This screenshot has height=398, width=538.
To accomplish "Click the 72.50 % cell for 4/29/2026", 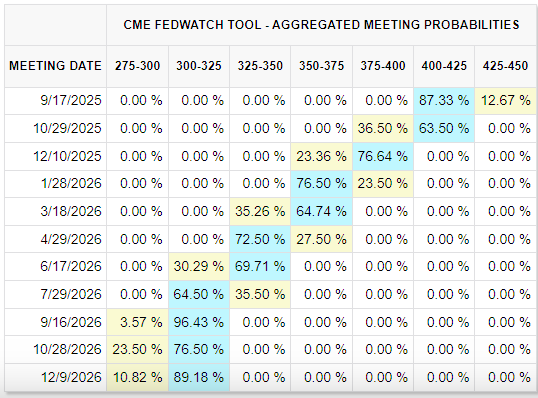I will click(260, 239).
